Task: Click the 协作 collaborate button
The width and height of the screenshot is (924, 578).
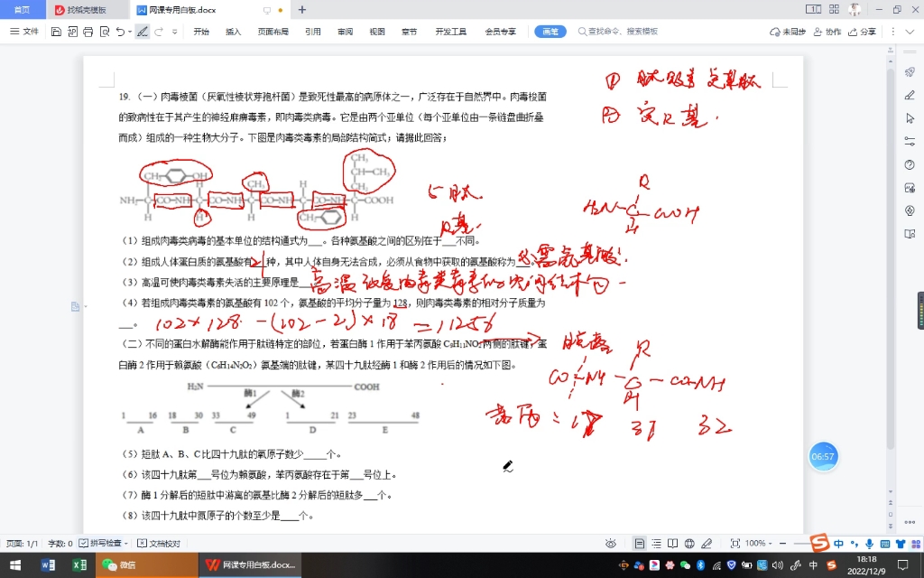Action: click(x=828, y=30)
